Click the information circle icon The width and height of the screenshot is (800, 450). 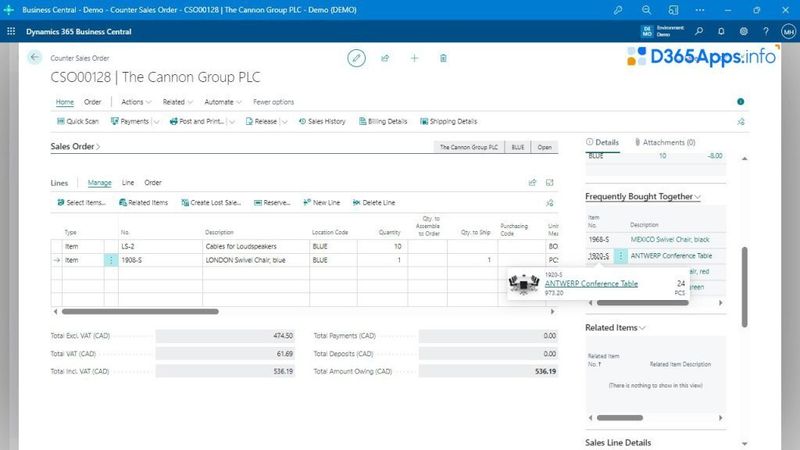(740, 102)
